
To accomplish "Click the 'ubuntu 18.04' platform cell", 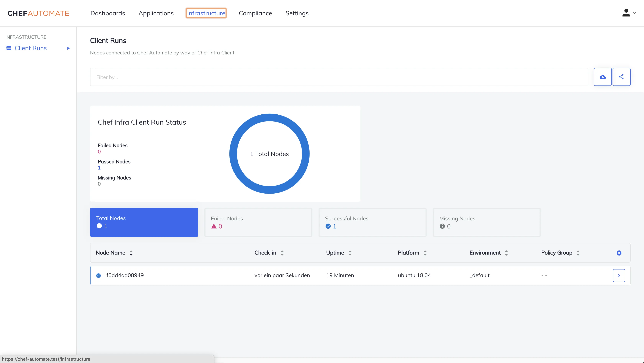I will click(x=414, y=275).
